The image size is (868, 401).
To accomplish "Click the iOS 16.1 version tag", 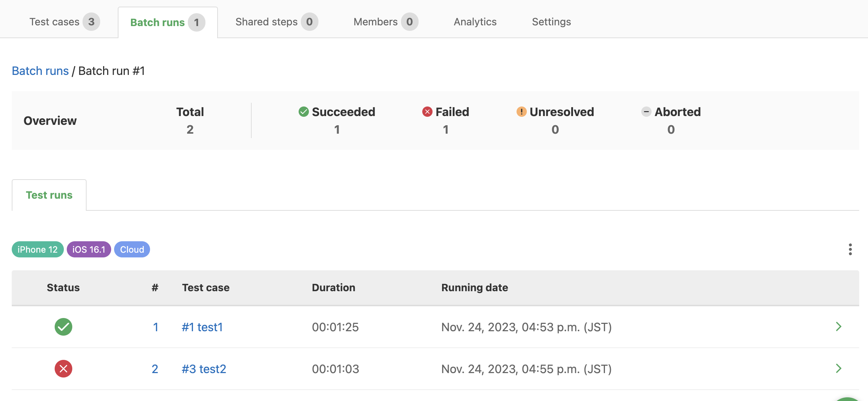I will 89,250.
